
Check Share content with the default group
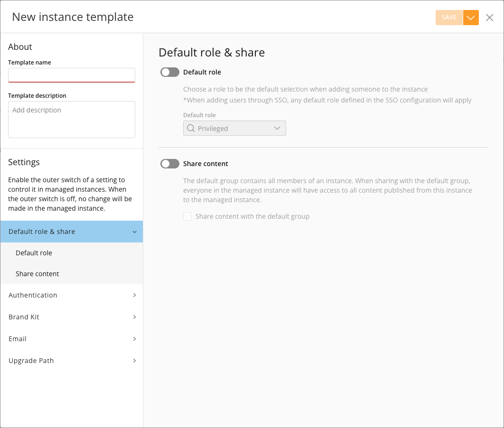[x=187, y=216]
